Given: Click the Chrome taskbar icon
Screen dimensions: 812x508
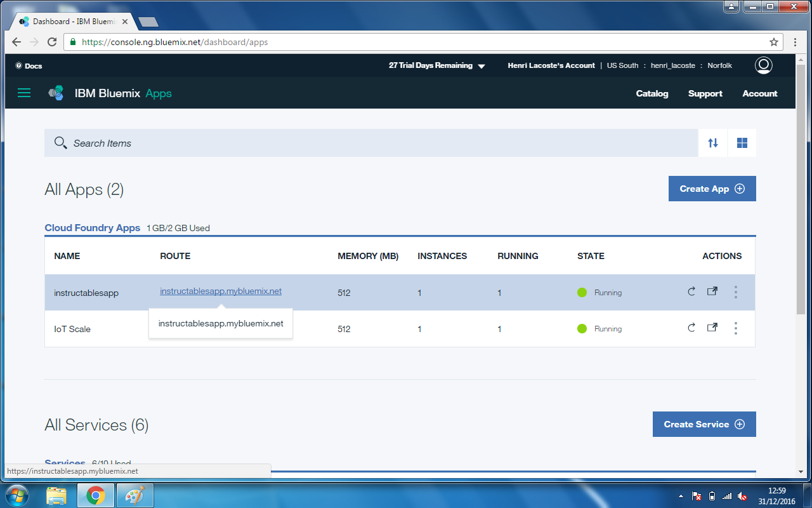Looking at the screenshot, I should 96,495.
